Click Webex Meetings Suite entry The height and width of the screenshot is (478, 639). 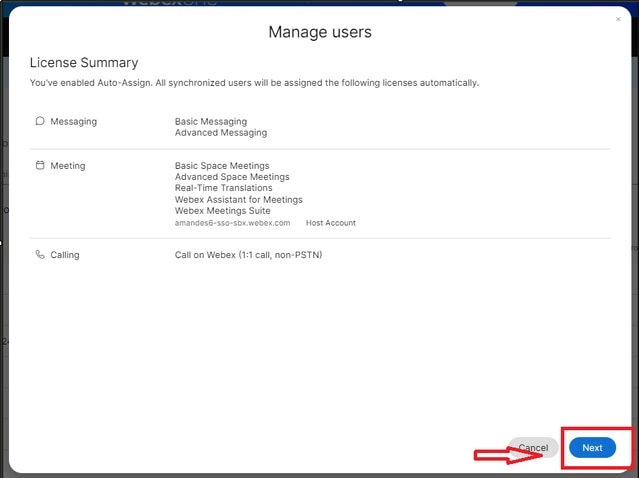tap(223, 211)
